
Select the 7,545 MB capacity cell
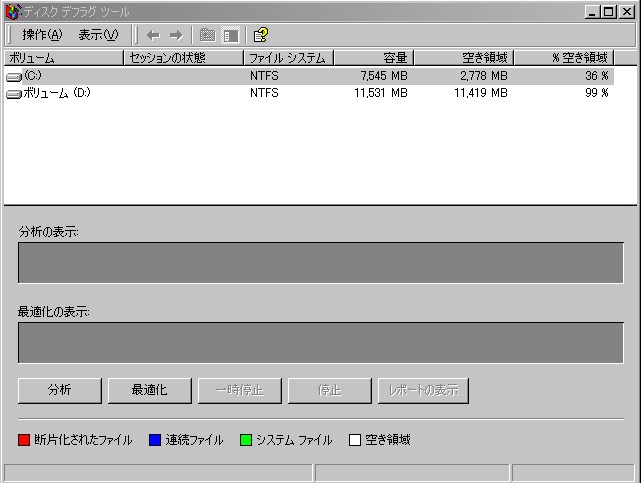click(384, 76)
